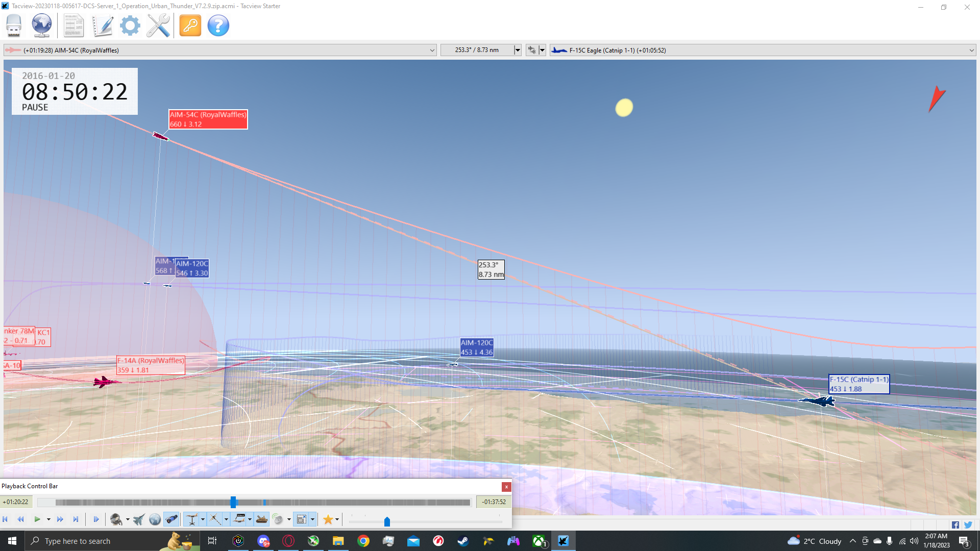980x551 pixels.
Task: Click the timeline position marker
Action: [233, 502]
